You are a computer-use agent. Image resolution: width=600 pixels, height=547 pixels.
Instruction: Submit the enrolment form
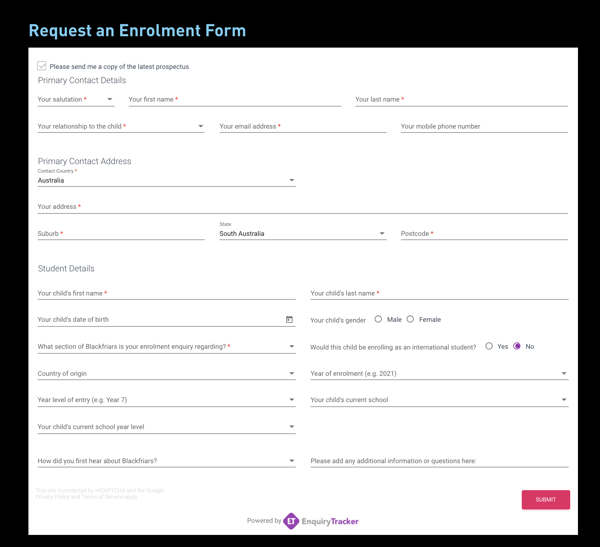tap(546, 500)
